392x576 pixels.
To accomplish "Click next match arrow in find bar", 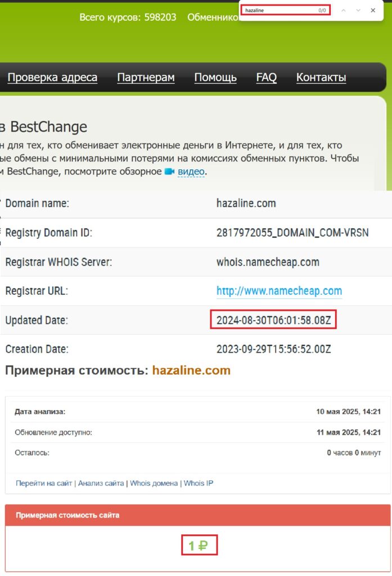I will pos(358,10).
